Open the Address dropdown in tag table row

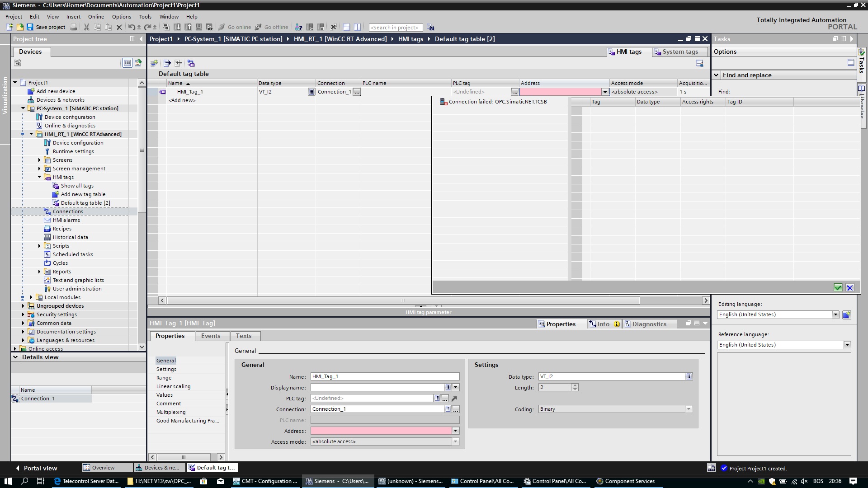[605, 92]
